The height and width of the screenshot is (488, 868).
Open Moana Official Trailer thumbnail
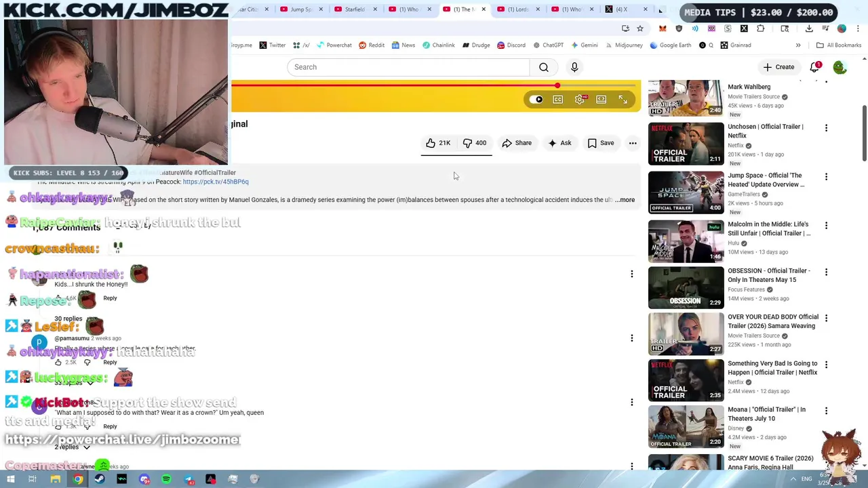(x=686, y=426)
